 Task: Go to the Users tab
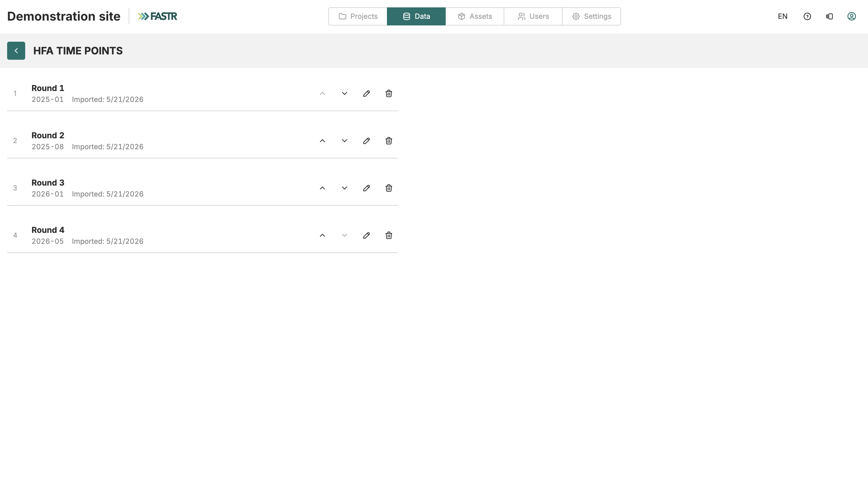[x=533, y=16]
